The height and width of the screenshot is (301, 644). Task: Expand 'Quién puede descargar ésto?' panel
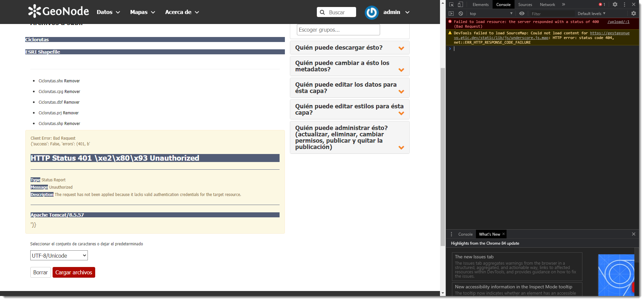point(350,48)
